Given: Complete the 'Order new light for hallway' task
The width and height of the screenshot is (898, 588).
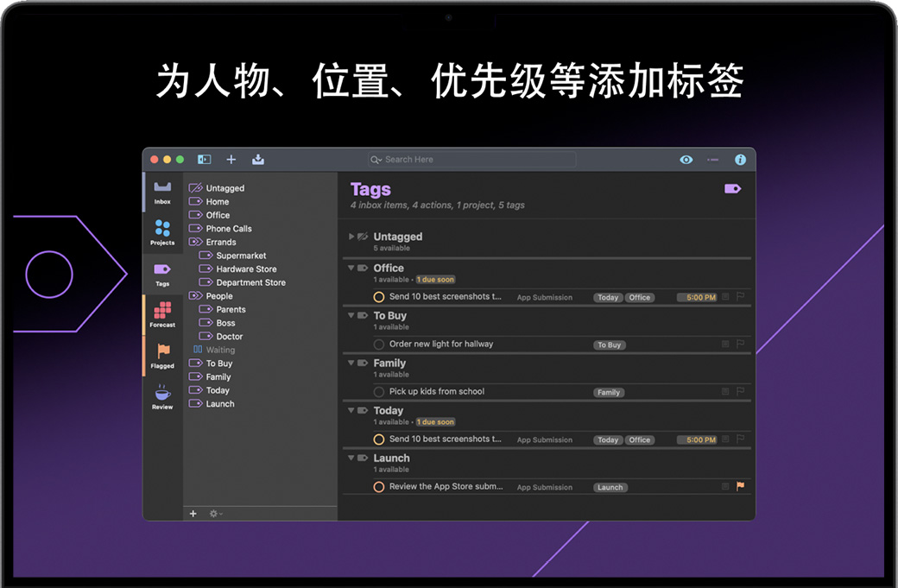Looking at the screenshot, I should pyautogui.click(x=379, y=345).
